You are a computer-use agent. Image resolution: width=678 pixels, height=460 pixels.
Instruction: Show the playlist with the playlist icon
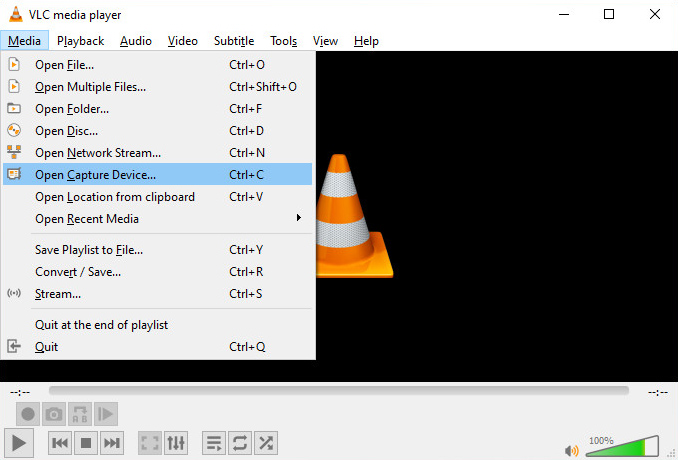click(x=214, y=443)
